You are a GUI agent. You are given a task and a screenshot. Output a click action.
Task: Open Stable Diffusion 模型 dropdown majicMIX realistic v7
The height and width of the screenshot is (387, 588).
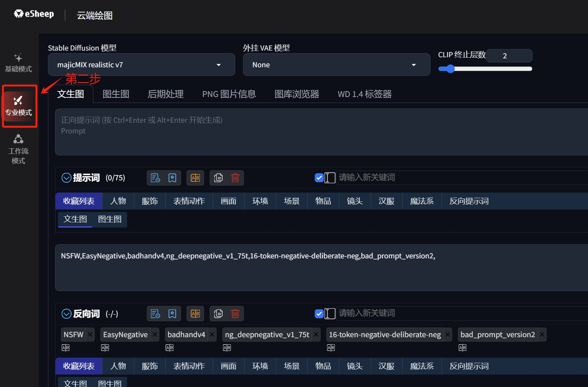(x=141, y=65)
